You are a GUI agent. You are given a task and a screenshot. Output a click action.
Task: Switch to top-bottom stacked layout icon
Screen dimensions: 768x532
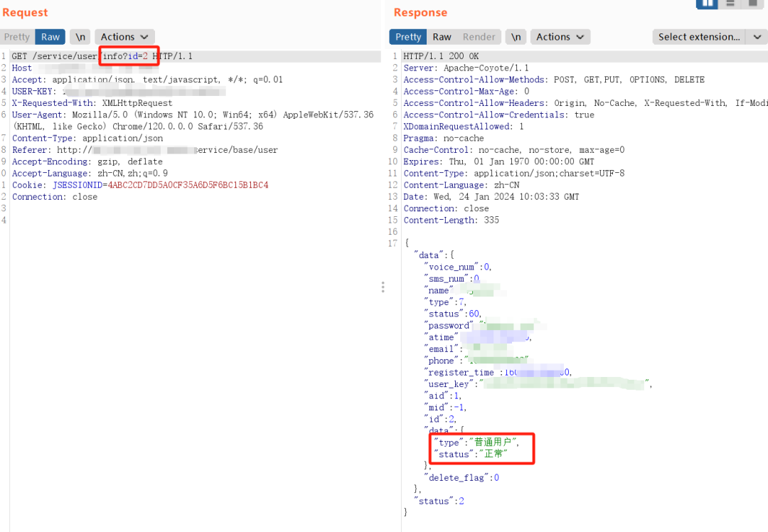730,3
